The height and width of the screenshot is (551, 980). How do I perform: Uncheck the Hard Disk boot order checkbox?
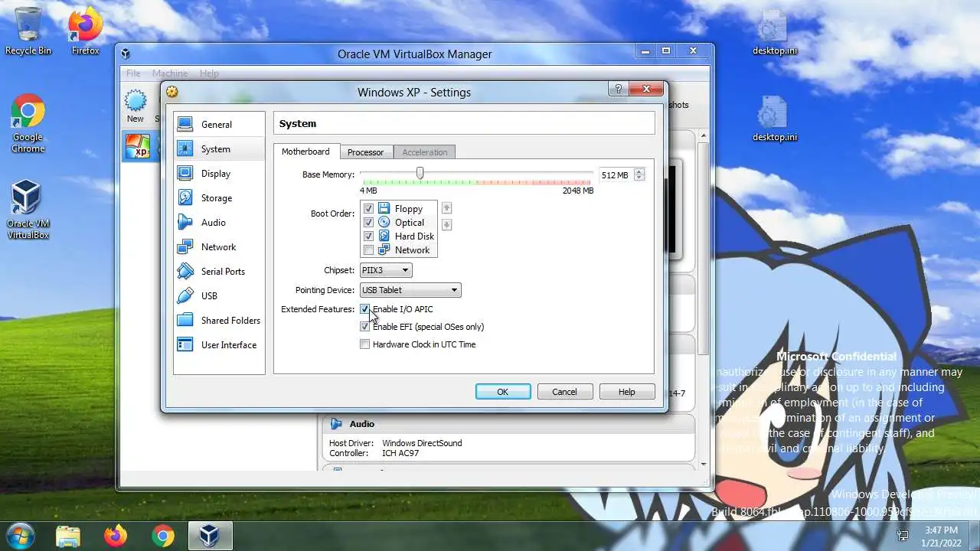(x=368, y=236)
